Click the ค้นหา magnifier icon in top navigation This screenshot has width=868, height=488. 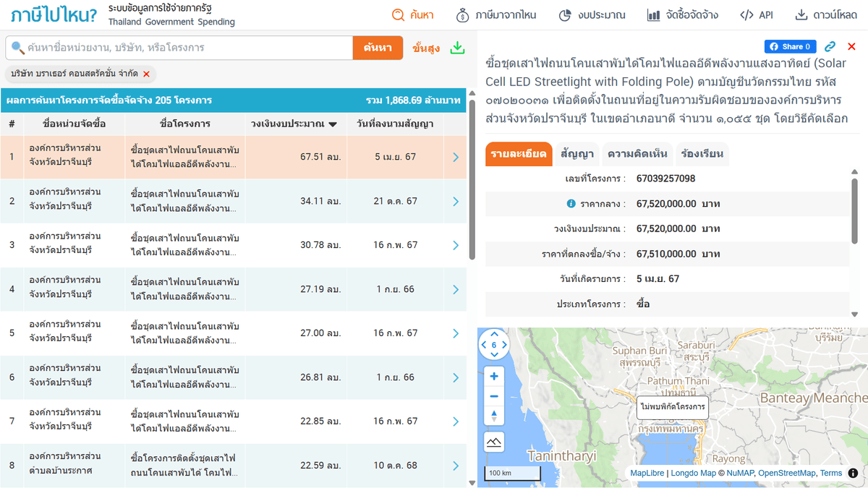point(397,14)
